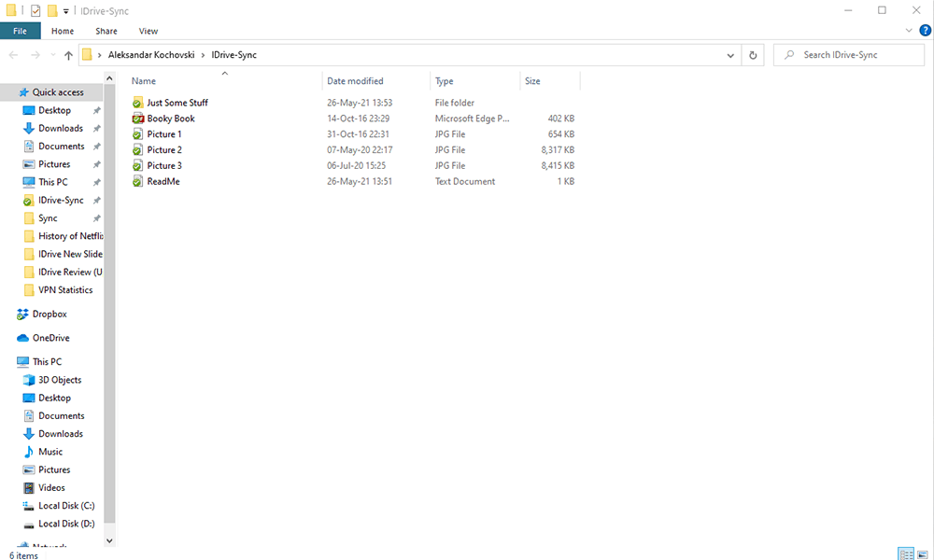Switch to Details view icon in status bar
934x560 pixels.
[905, 554]
